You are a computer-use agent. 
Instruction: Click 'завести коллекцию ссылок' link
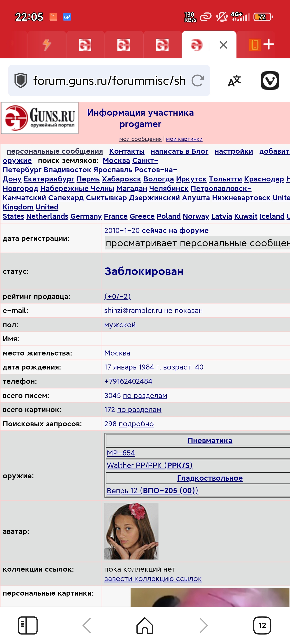click(153, 579)
